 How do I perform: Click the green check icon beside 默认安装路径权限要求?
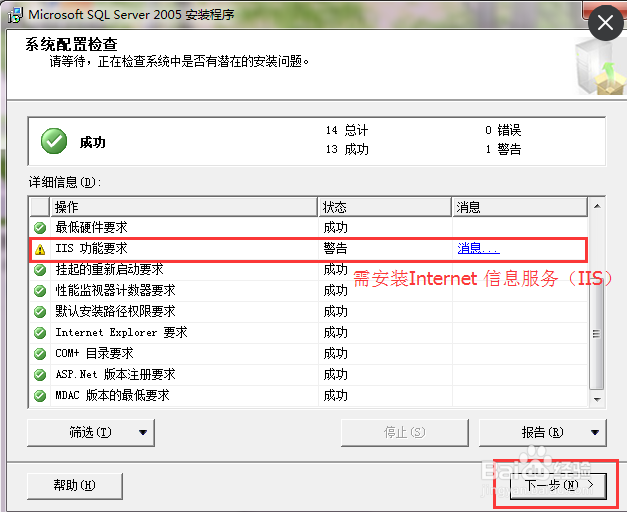coord(40,312)
